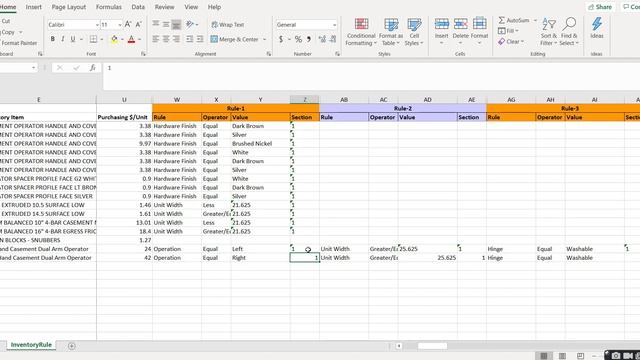The width and height of the screenshot is (640, 360).
Task: Click Insert Function fx icon
Action: click(93, 68)
